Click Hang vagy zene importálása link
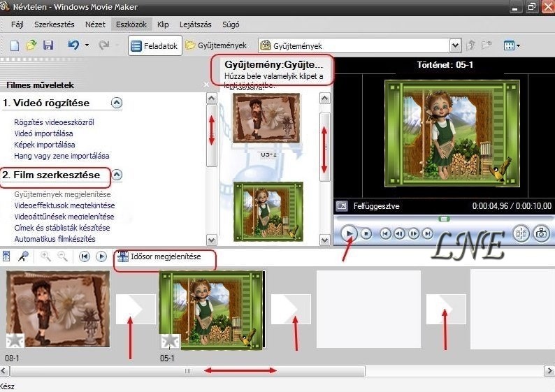 coord(62,156)
